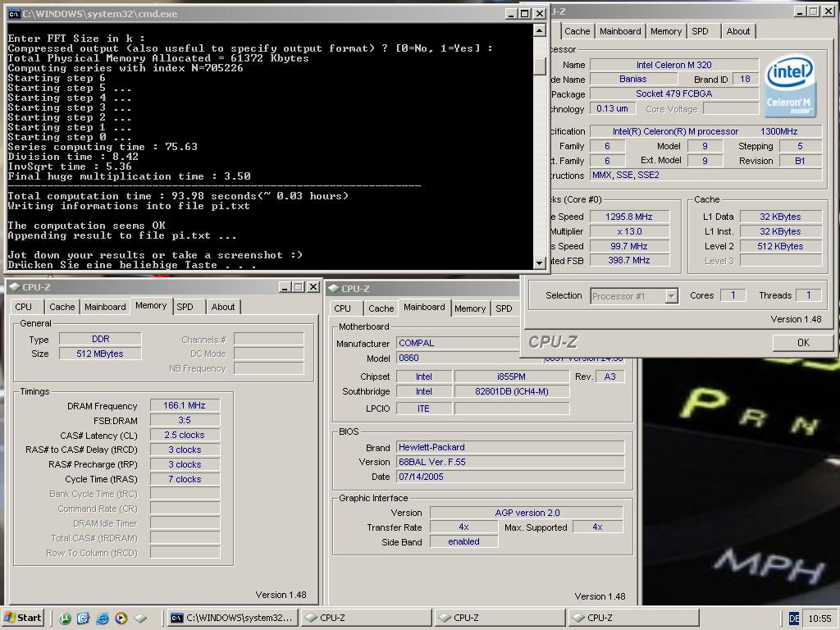Click the 'Banias' code name field
This screenshot has width=840, height=630.
coord(633,80)
